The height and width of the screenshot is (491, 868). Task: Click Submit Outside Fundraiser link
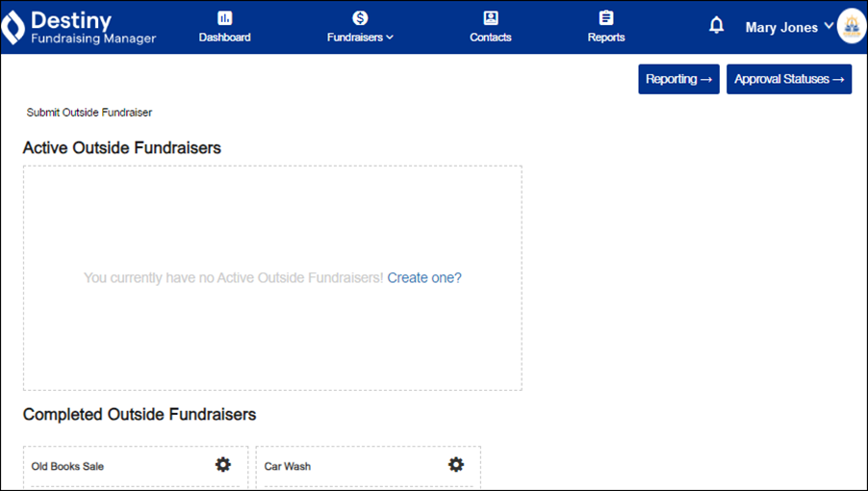click(x=89, y=113)
